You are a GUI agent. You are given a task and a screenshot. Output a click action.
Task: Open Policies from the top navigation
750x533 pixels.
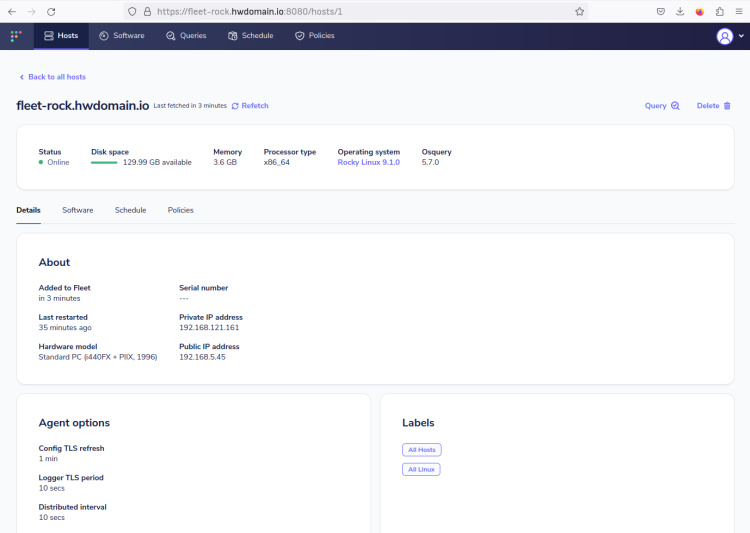[314, 36]
